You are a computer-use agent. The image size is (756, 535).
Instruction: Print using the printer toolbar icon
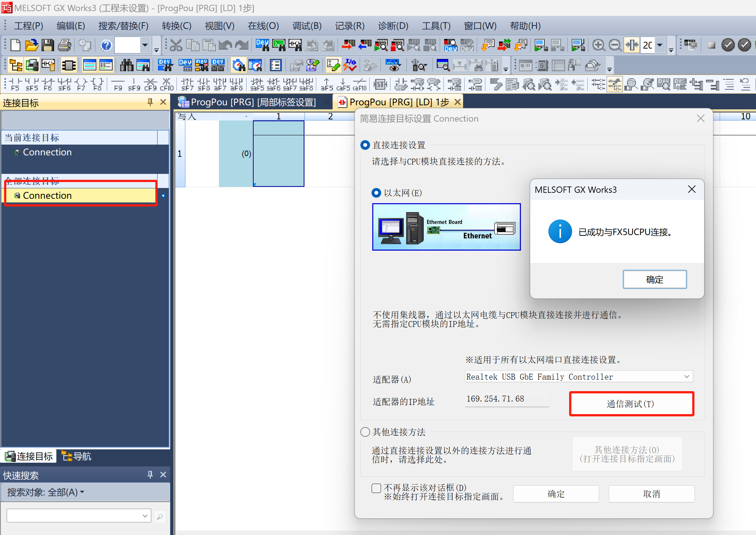coord(64,45)
